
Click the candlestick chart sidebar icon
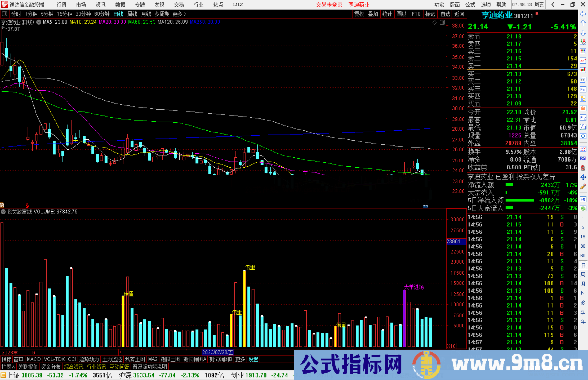click(x=583, y=70)
